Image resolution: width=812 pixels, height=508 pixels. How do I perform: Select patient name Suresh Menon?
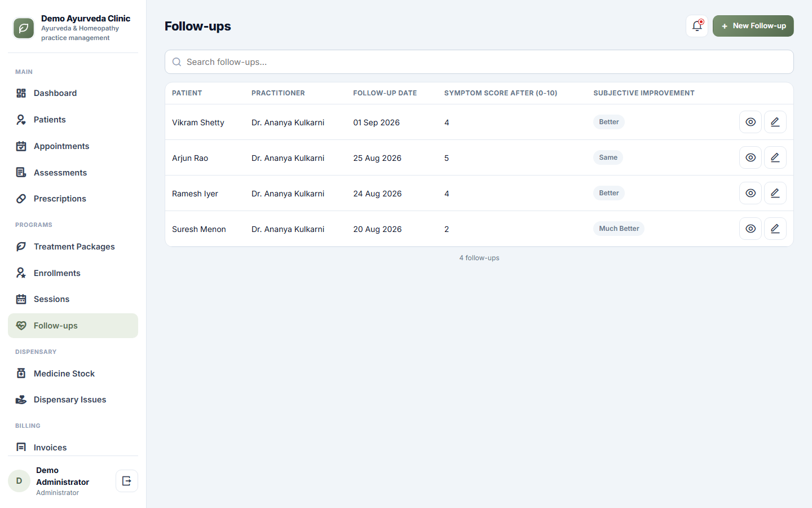199,229
